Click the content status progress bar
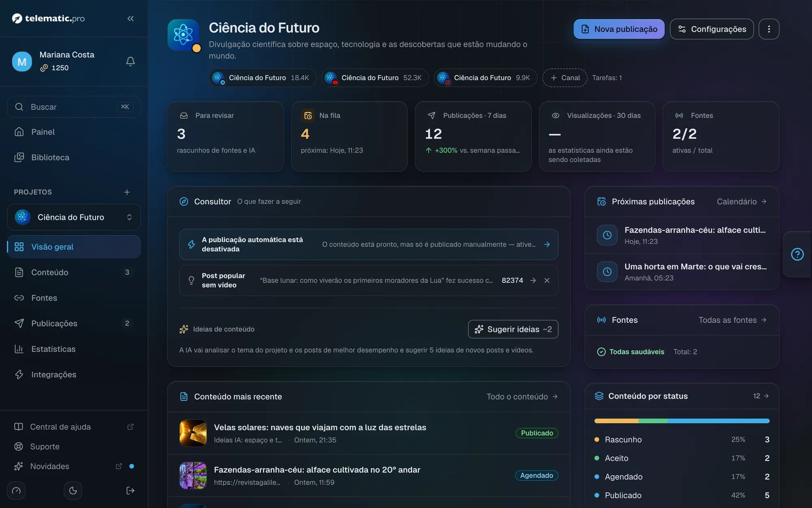The height and width of the screenshot is (508, 812). click(682, 421)
